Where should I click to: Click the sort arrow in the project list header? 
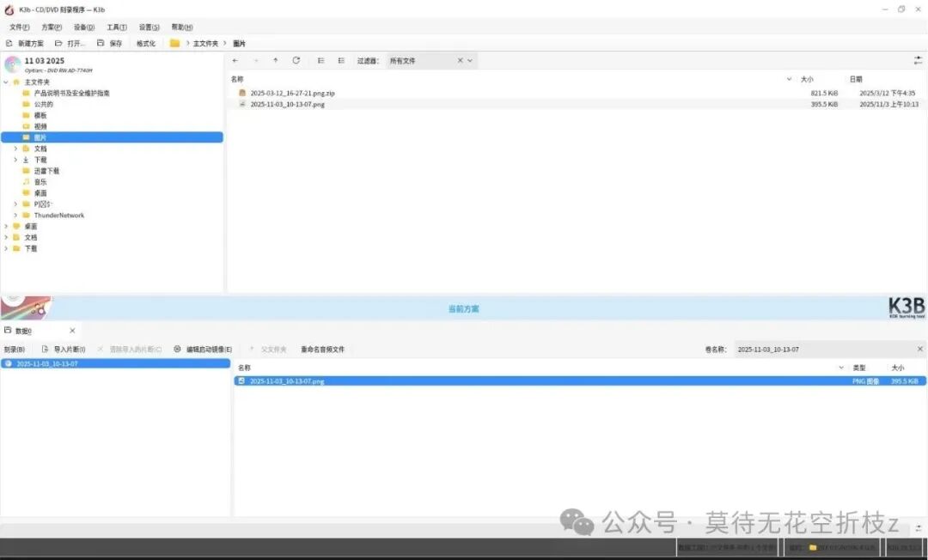pyautogui.click(x=841, y=368)
